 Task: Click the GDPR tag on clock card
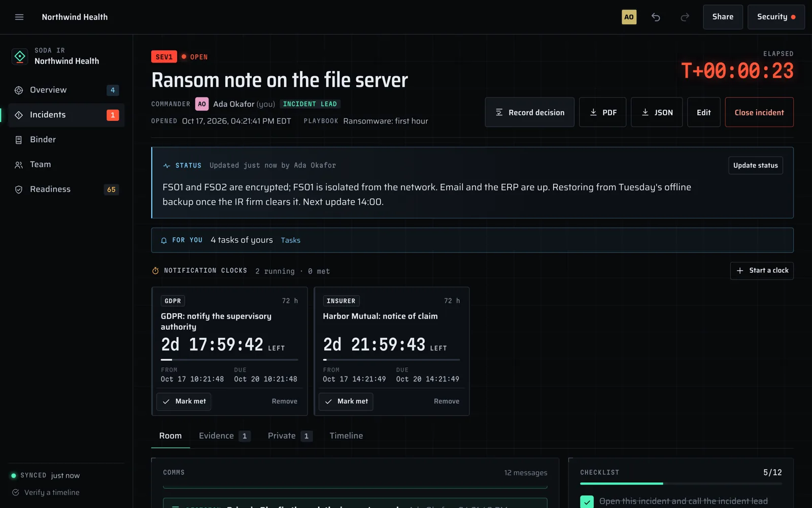click(x=173, y=301)
